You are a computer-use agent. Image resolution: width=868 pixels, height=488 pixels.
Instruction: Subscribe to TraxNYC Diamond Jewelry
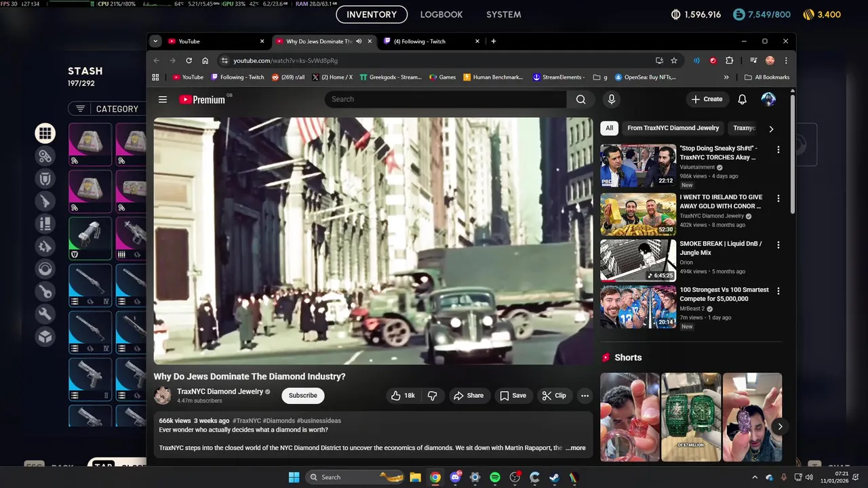pos(302,396)
